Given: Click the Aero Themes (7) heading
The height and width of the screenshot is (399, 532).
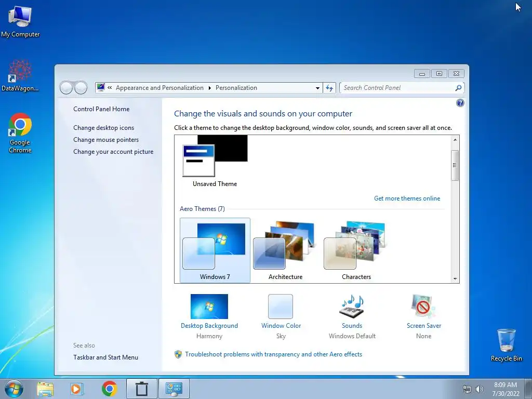Looking at the screenshot, I should tap(202, 209).
